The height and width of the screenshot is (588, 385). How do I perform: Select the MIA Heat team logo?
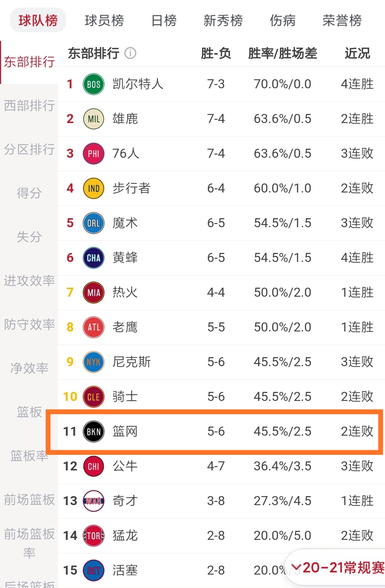click(x=94, y=292)
